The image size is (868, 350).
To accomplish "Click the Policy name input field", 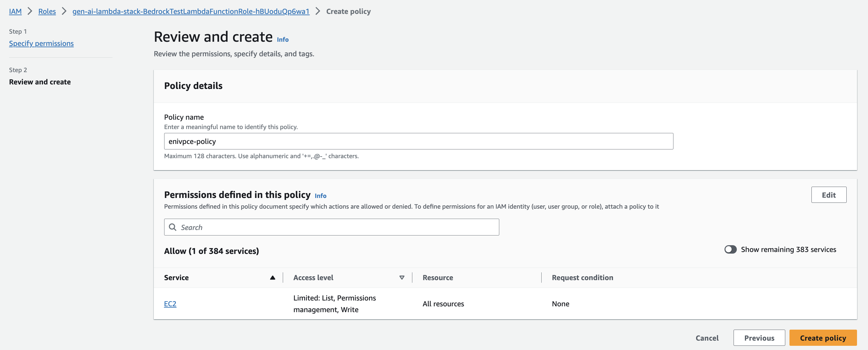I will [x=418, y=141].
